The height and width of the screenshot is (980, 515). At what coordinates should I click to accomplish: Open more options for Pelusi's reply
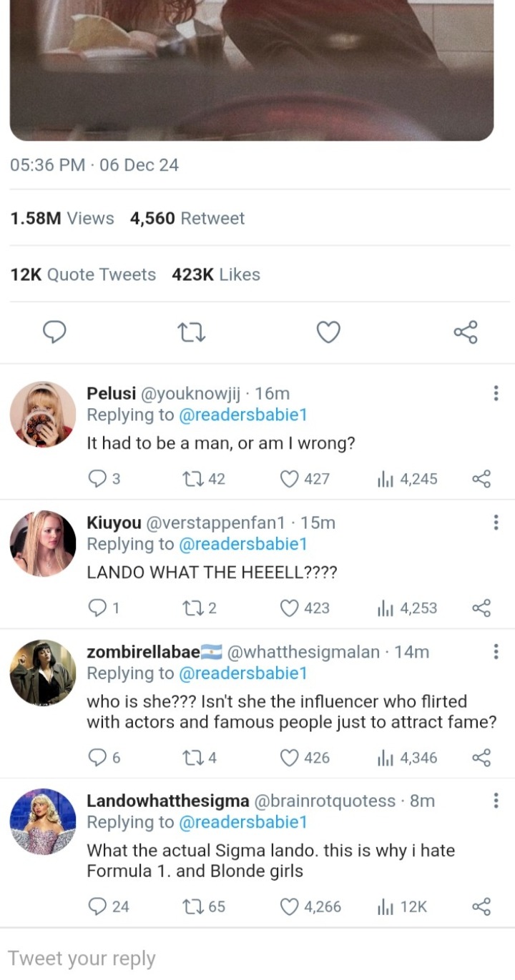496,393
